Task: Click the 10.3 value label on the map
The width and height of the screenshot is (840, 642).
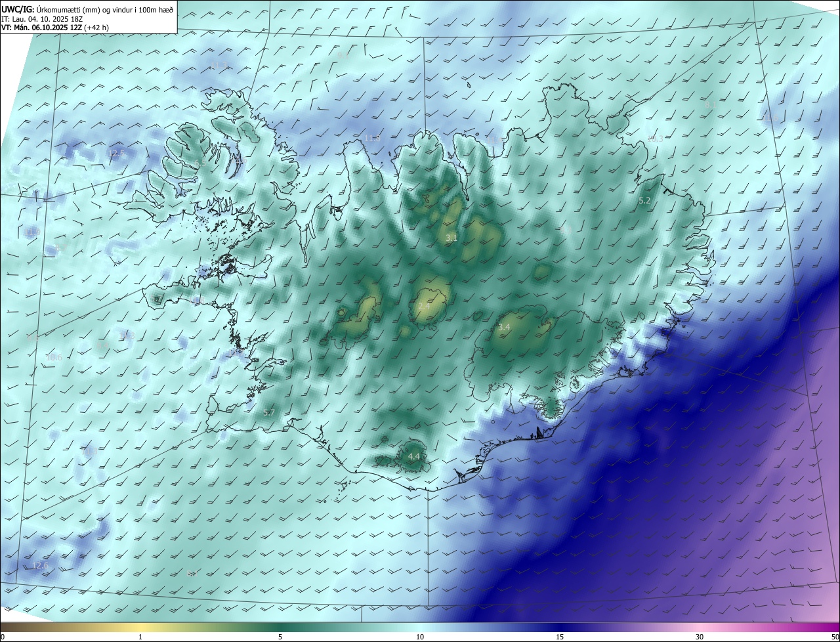Action: (655, 139)
